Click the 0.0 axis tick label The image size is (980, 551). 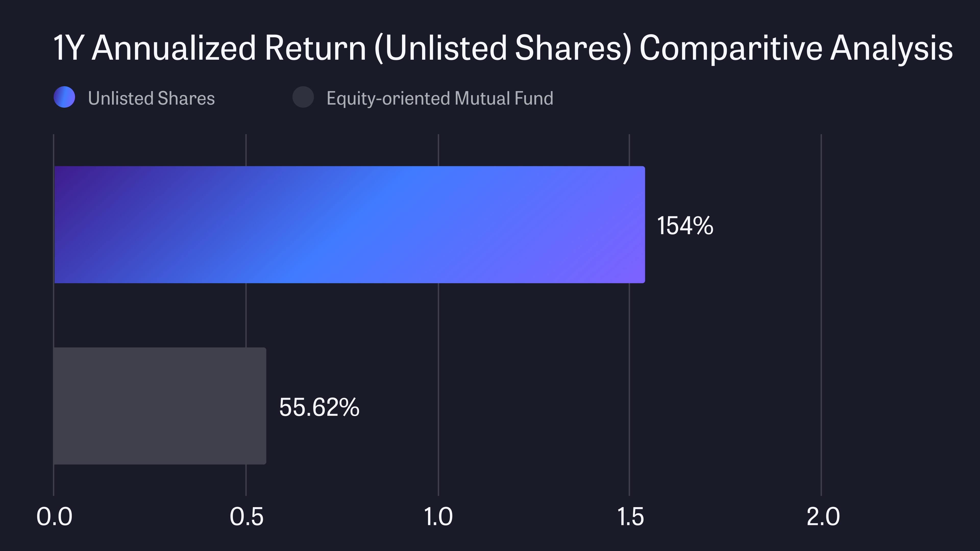54,516
